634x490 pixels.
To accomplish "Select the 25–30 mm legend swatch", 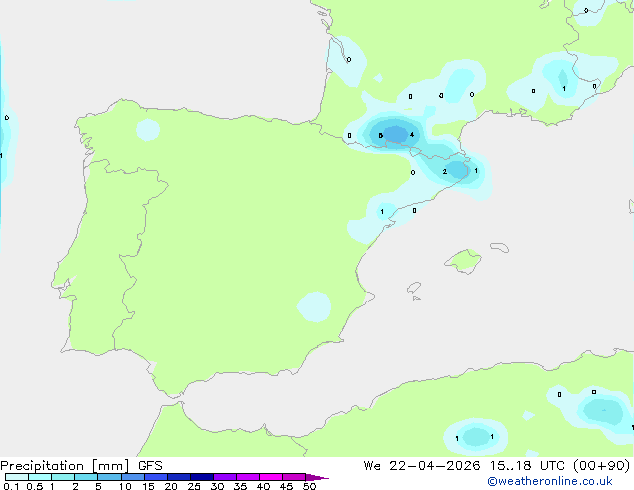I will (x=202, y=477).
